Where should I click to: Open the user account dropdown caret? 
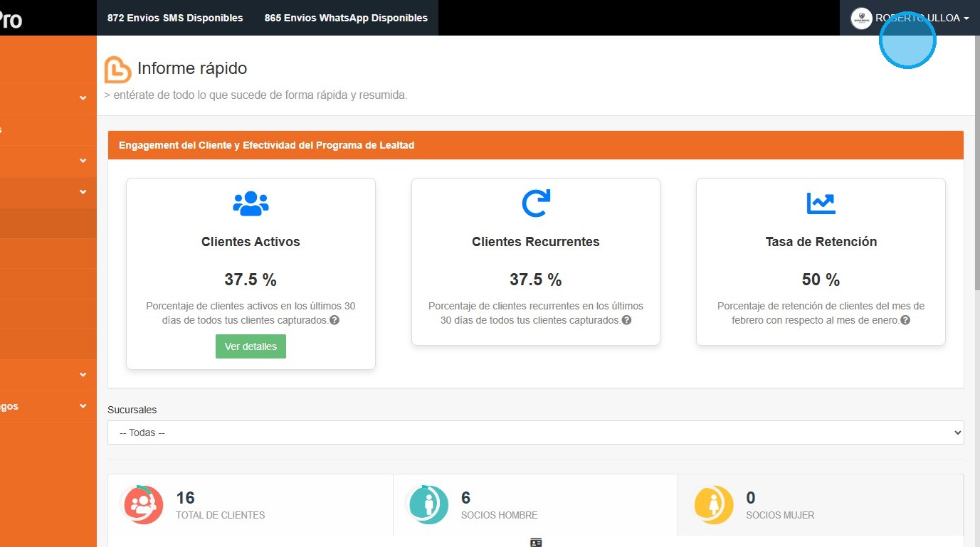pyautogui.click(x=966, y=19)
